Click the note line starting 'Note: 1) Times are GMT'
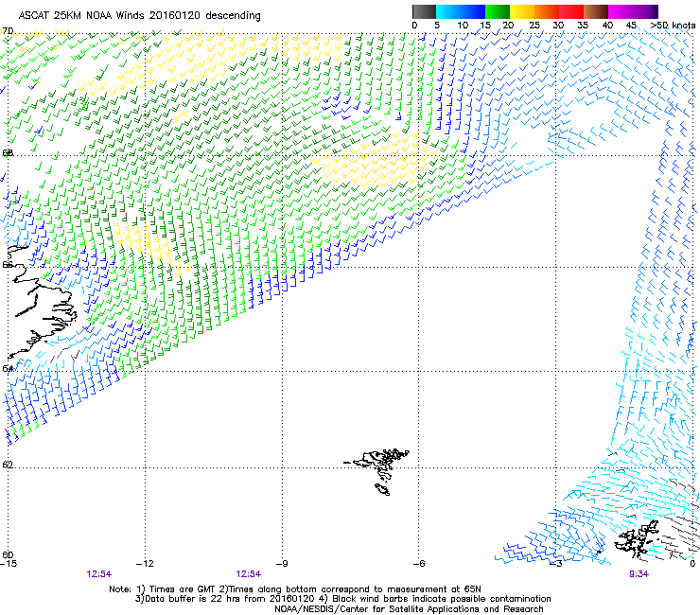This screenshot has height=615, width=700. (x=295, y=589)
